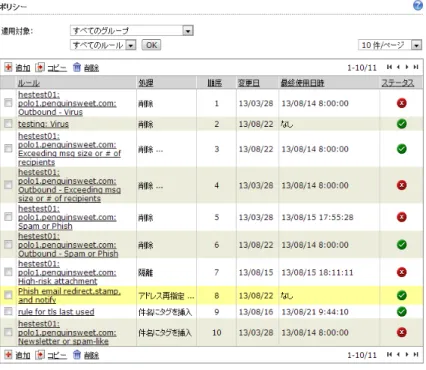
Task: Check the box for testing: Virus rule
Action: pos(8,124)
